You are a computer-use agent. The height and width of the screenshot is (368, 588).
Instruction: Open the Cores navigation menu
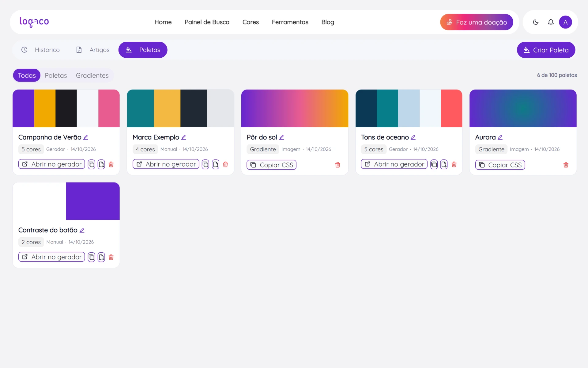coord(251,22)
